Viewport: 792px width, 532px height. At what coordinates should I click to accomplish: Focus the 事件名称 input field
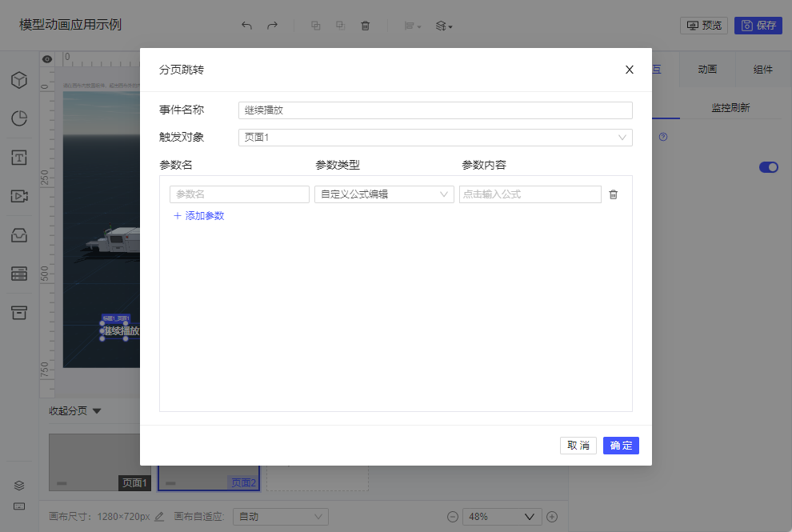pos(435,110)
